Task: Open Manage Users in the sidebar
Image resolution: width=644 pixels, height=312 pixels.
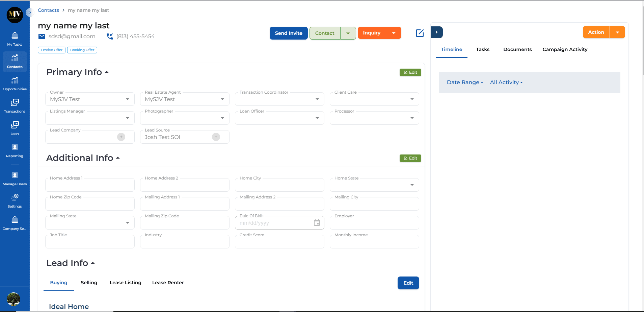Action: click(x=15, y=179)
